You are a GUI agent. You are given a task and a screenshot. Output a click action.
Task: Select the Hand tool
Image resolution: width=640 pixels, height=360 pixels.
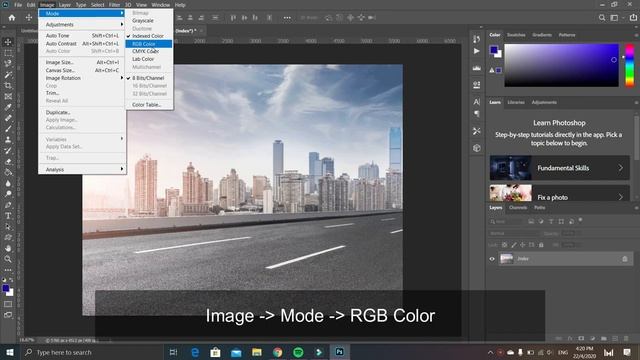(8, 248)
